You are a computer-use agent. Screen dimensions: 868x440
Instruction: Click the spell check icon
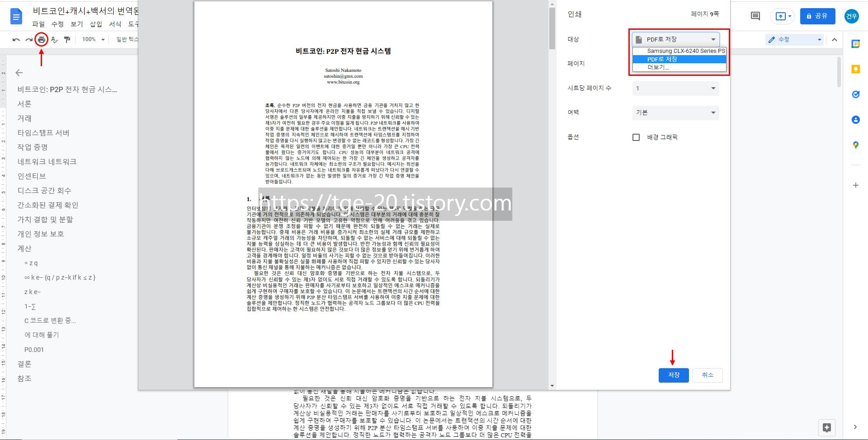click(54, 40)
